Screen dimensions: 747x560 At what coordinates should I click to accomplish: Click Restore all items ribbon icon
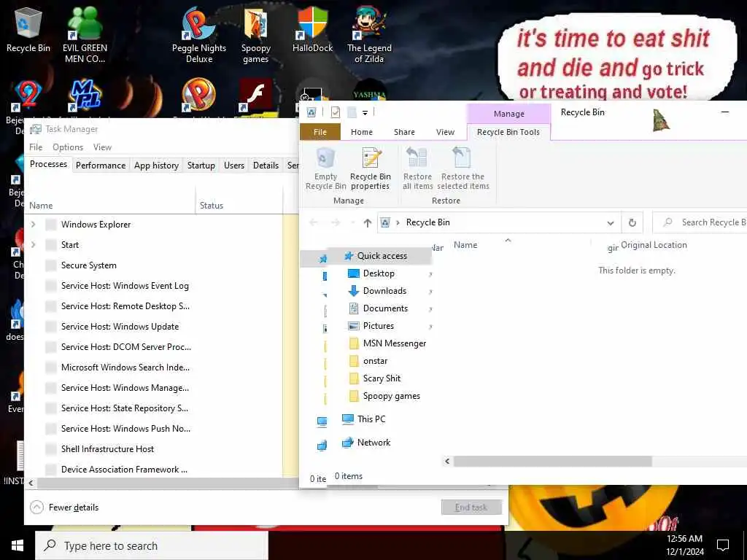tap(417, 168)
